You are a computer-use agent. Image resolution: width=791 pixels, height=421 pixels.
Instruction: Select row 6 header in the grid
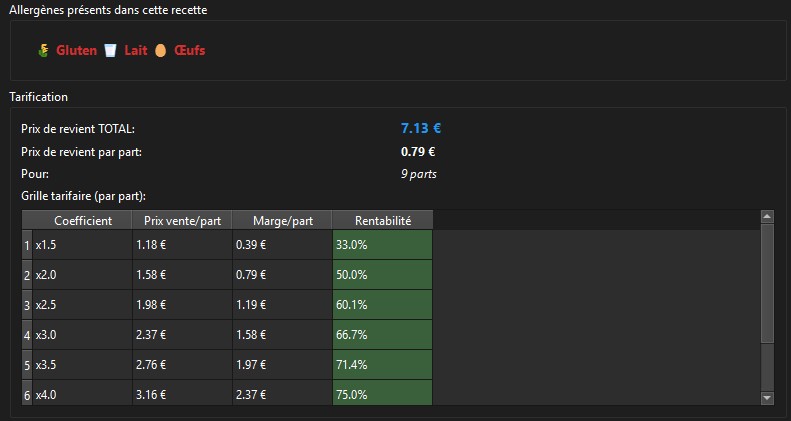point(26,395)
